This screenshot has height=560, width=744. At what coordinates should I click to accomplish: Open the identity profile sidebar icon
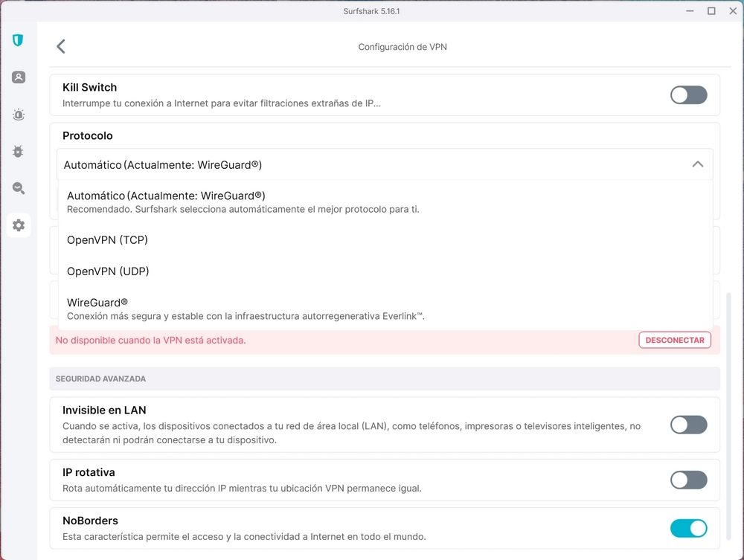click(19, 77)
